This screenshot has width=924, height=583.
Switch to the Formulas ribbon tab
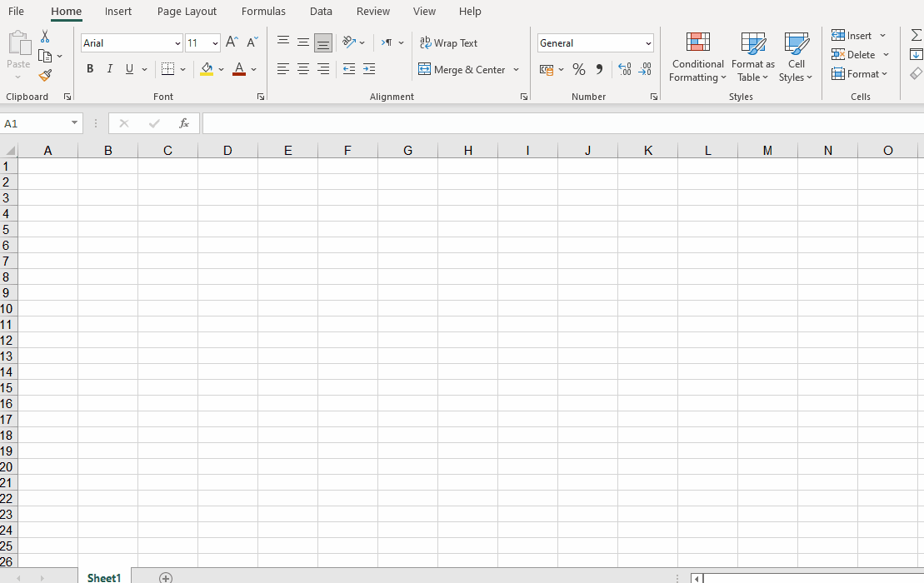(263, 12)
